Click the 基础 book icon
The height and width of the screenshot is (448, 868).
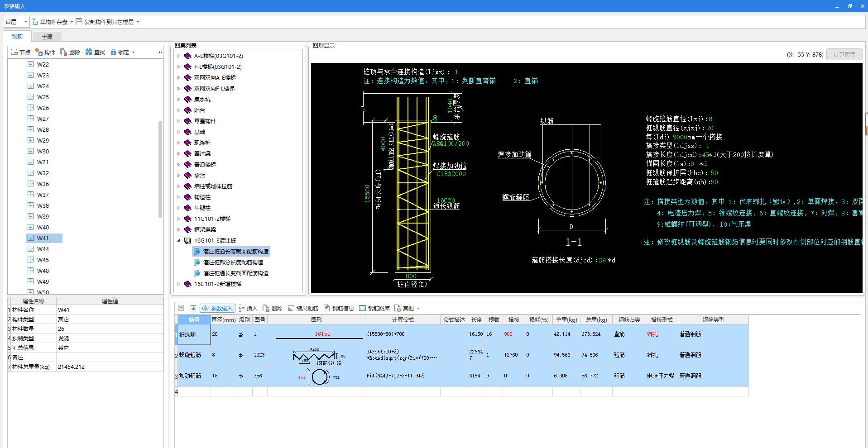(188, 132)
